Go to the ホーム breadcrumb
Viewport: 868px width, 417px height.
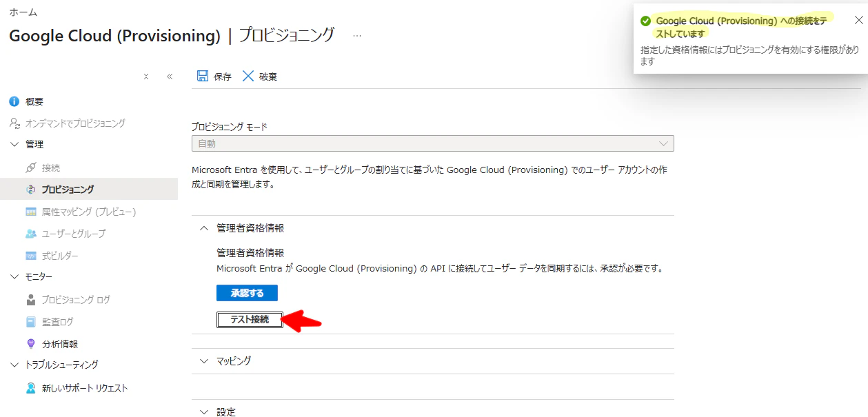23,12
